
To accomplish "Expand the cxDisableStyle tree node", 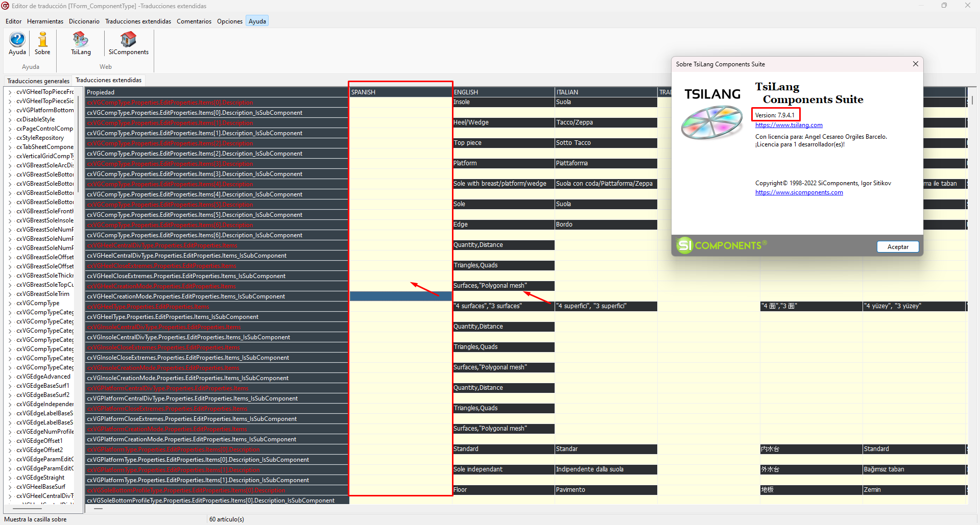I will coord(10,119).
